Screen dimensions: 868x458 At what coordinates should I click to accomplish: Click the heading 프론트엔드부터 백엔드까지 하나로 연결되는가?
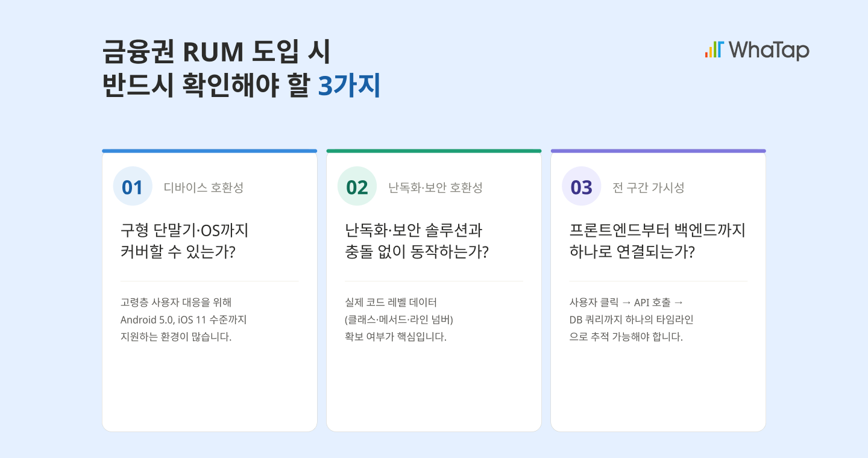(658, 241)
